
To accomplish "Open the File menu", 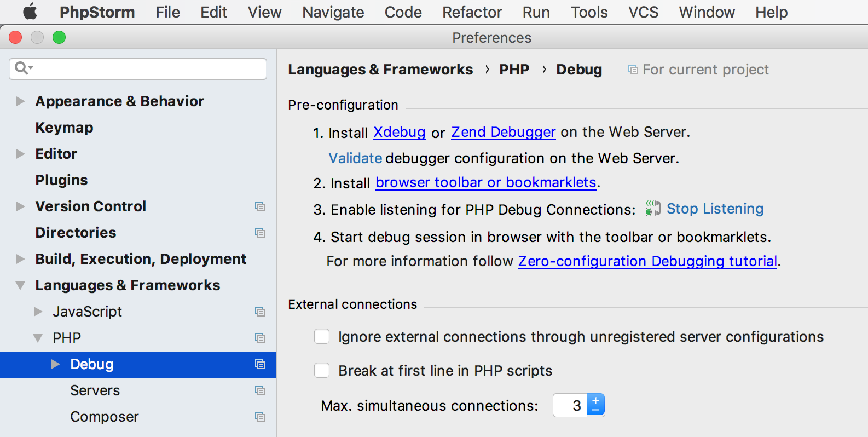I will pos(167,12).
